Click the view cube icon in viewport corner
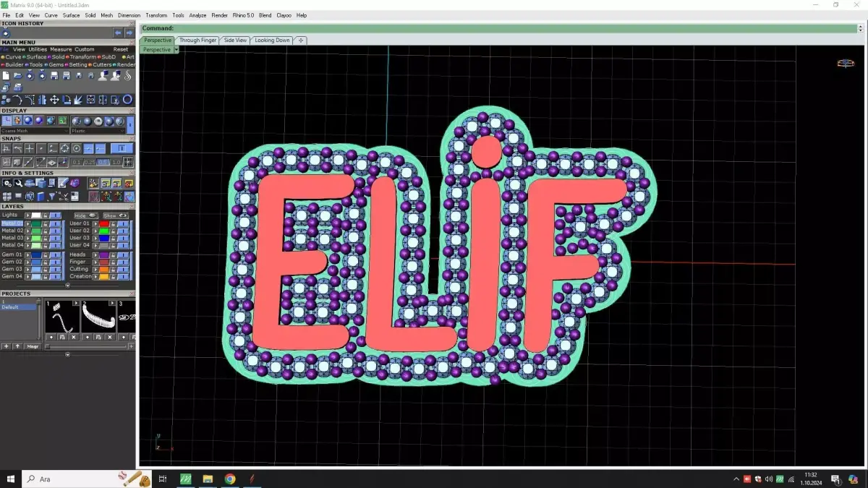The height and width of the screenshot is (488, 868). coord(845,63)
